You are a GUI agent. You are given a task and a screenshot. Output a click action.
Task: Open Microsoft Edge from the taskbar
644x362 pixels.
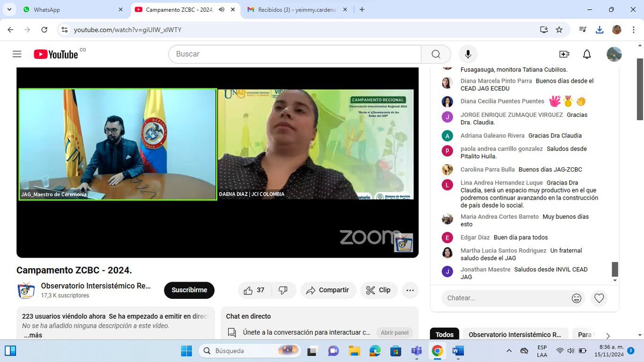click(375, 351)
